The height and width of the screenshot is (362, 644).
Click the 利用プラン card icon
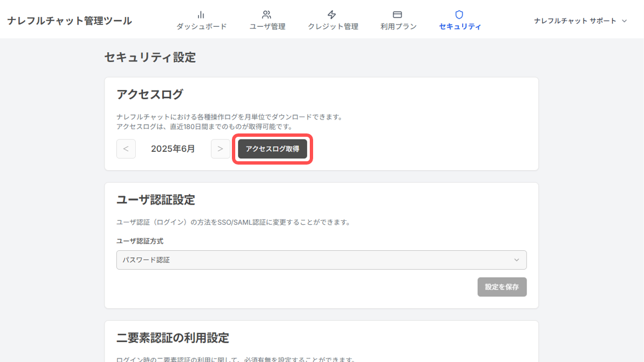[398, 14]
